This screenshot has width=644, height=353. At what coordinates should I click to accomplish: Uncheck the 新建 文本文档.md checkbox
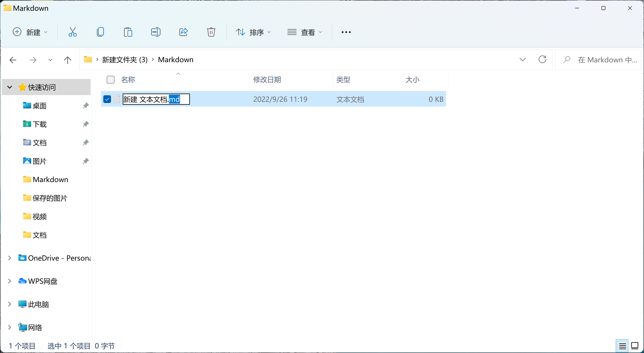point(107,99)
